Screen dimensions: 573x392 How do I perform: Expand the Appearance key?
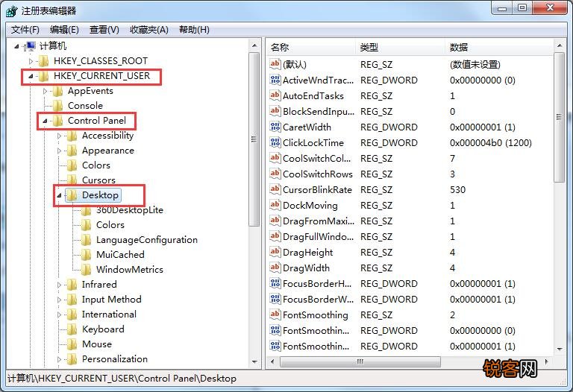[x=59, y=151]
